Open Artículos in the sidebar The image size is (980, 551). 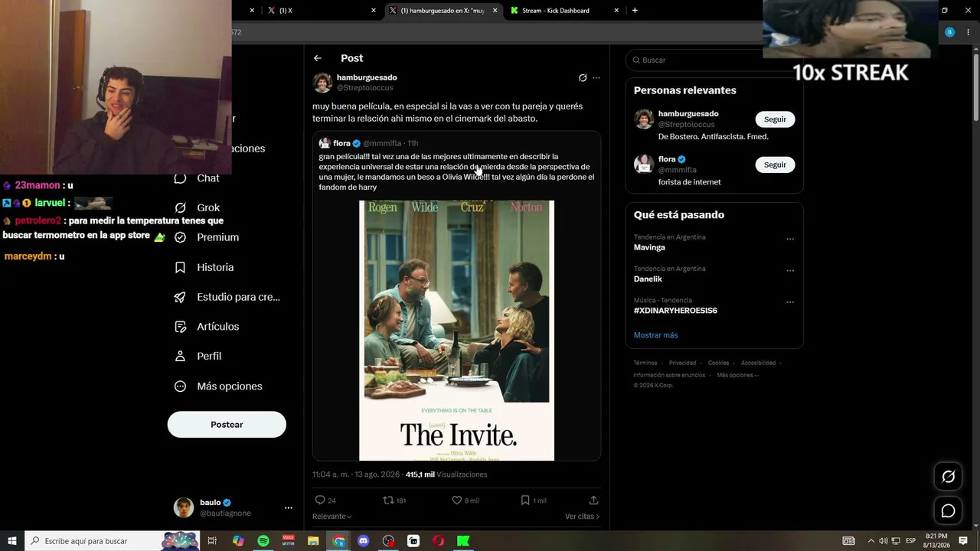pyautogui.click(x=207, y=327)
